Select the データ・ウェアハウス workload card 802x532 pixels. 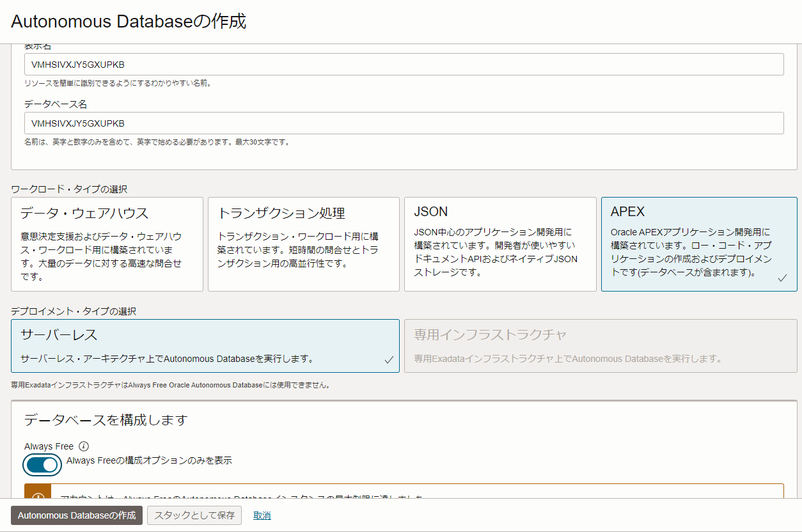click(x=107, y=244)
